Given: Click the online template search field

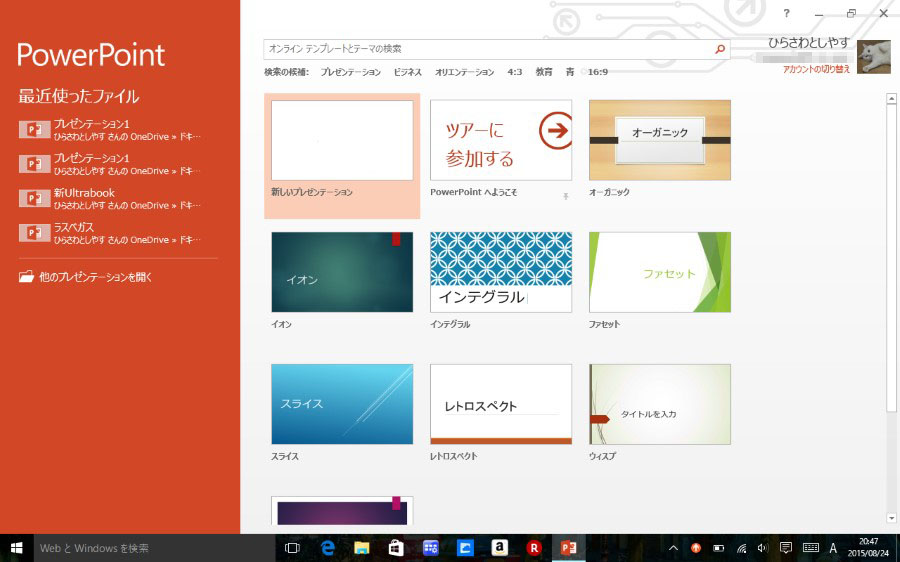Looking at the screenshot, I should [488, 49].
